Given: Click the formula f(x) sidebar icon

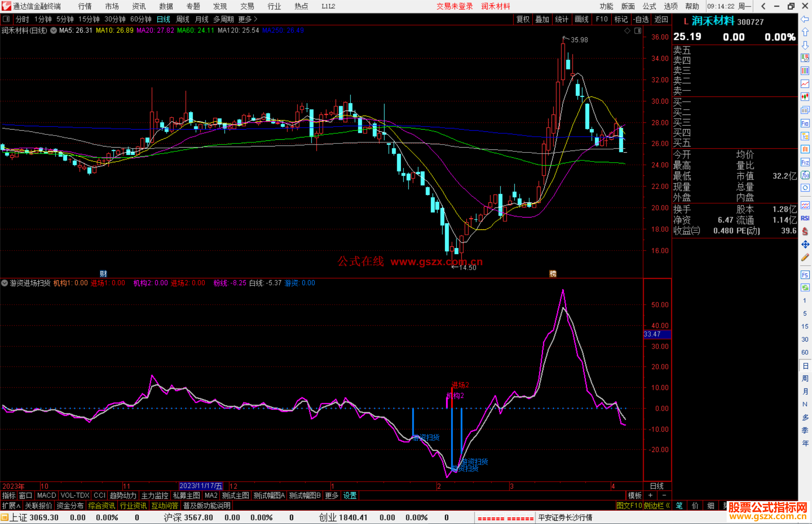Looking at the screenshot, I should [x=805, y=175].
